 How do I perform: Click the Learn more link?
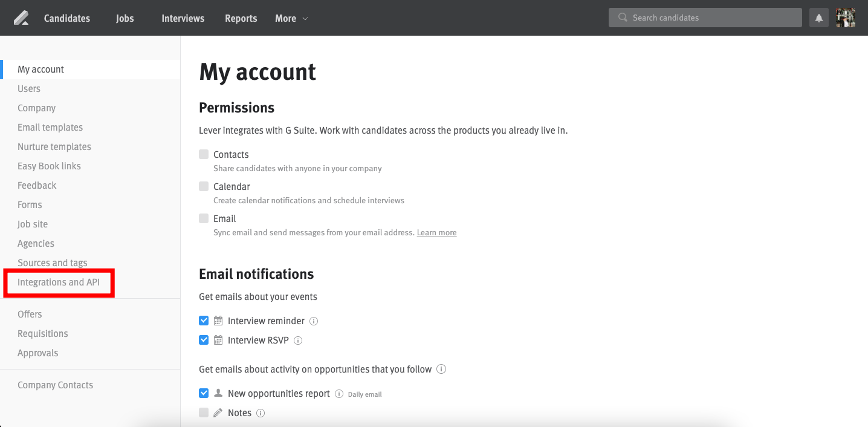436,233
